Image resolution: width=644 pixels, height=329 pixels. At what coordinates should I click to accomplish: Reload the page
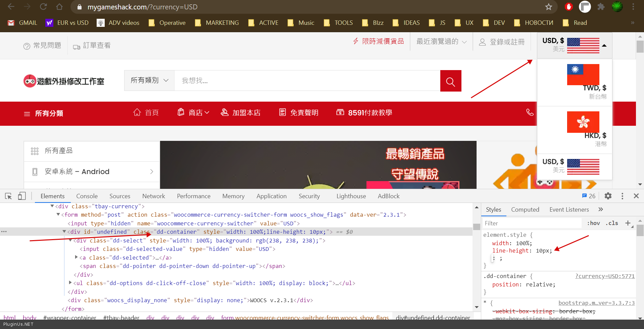(43, 7)
